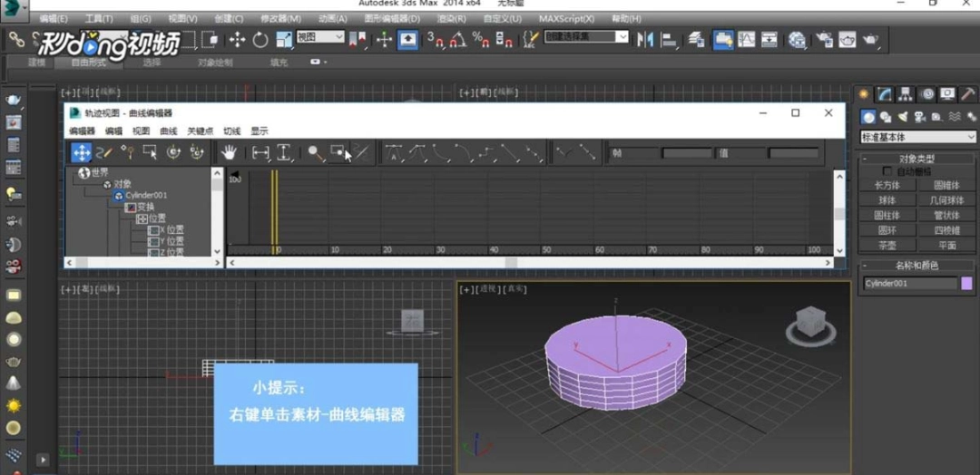
Task: Set tangents to Step in Curve Editor
Action: click(487, 152)
